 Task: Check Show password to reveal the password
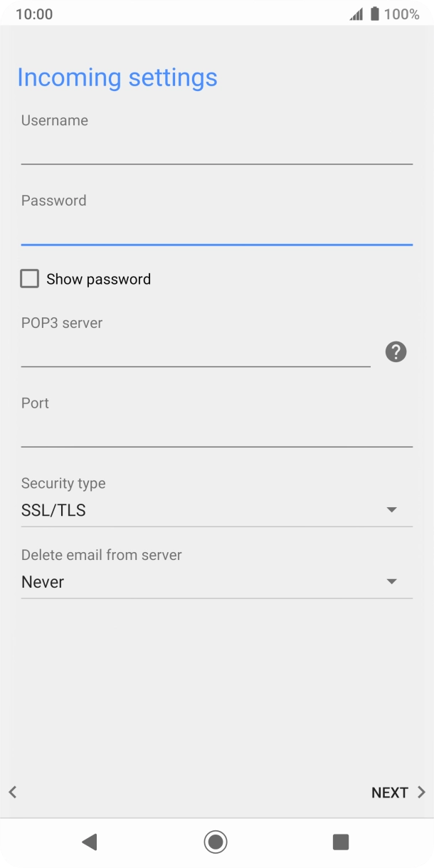point(29,278)
